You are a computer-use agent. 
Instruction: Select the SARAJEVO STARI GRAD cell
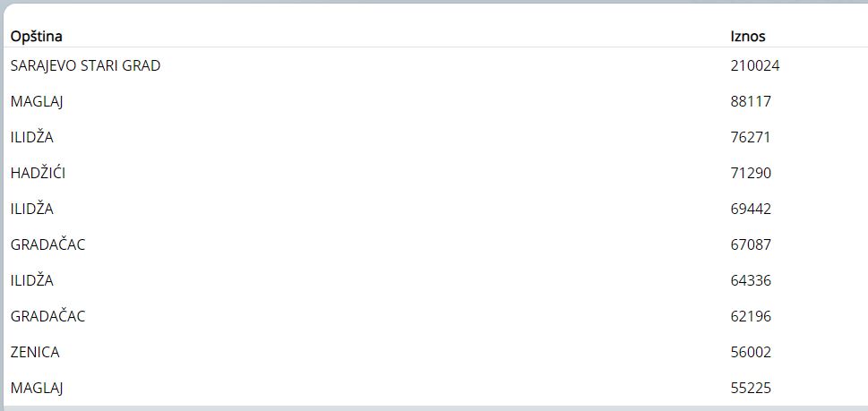(x=85, y=65)
